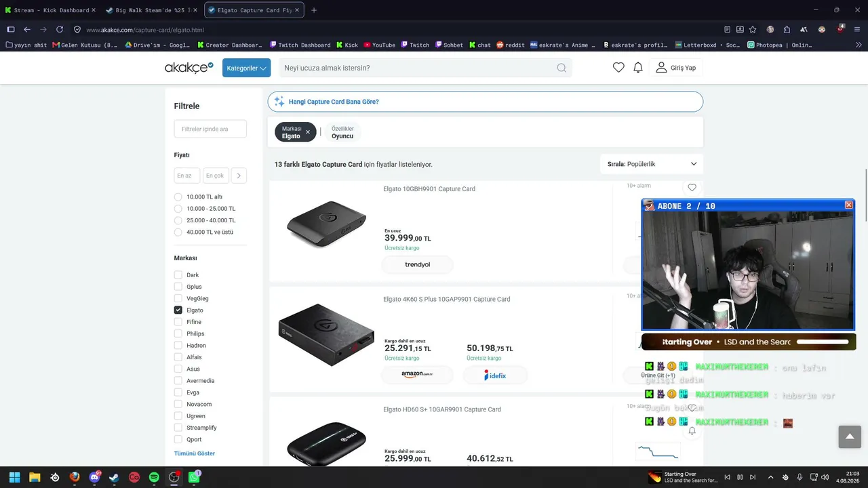Close the Big Walk Steam tab
Screen dimensions: 868x488
(x=195, y=10)
